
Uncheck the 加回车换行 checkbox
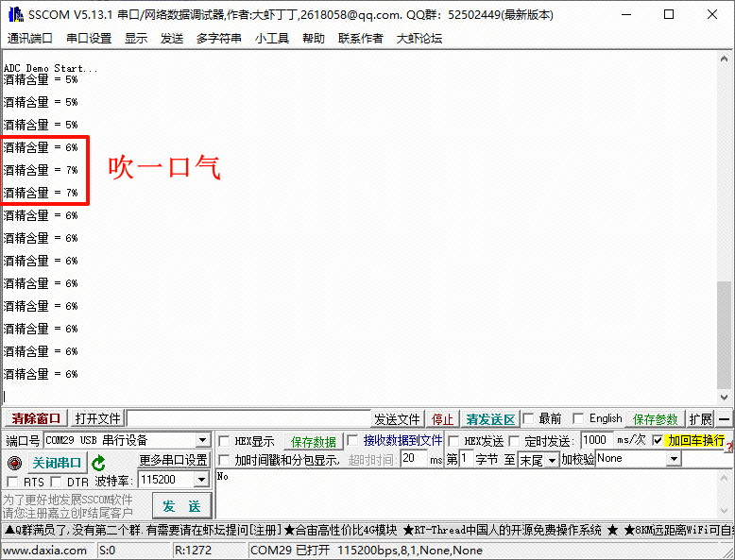pos(658,440)
